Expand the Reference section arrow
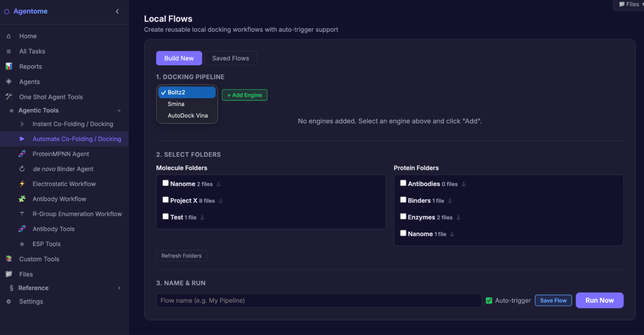644x335 pixels. 119,288
